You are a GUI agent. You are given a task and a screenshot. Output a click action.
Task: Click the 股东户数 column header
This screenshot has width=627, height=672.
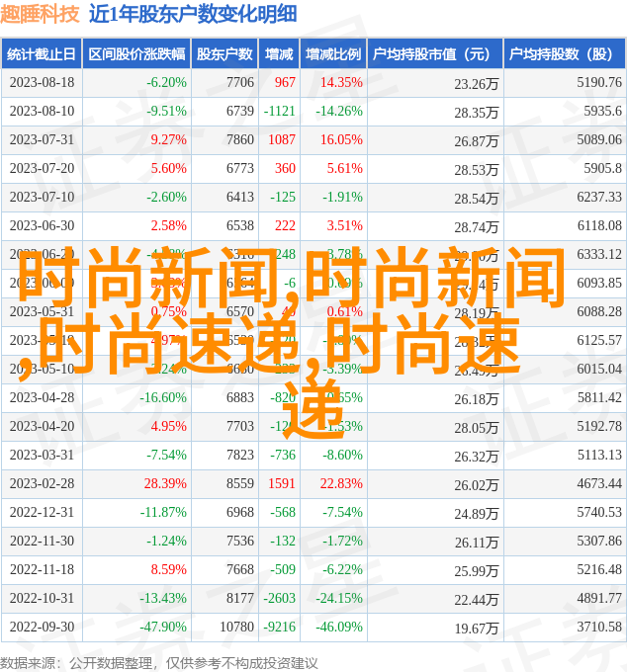[x=224, y=54]
